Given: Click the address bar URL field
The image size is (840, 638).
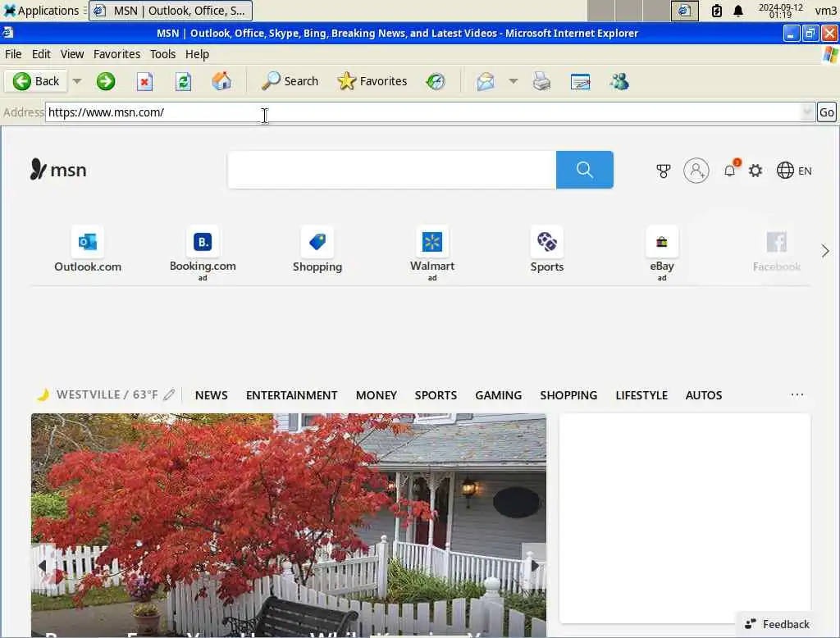Looking at the screenshot, I should pos(423,112).
